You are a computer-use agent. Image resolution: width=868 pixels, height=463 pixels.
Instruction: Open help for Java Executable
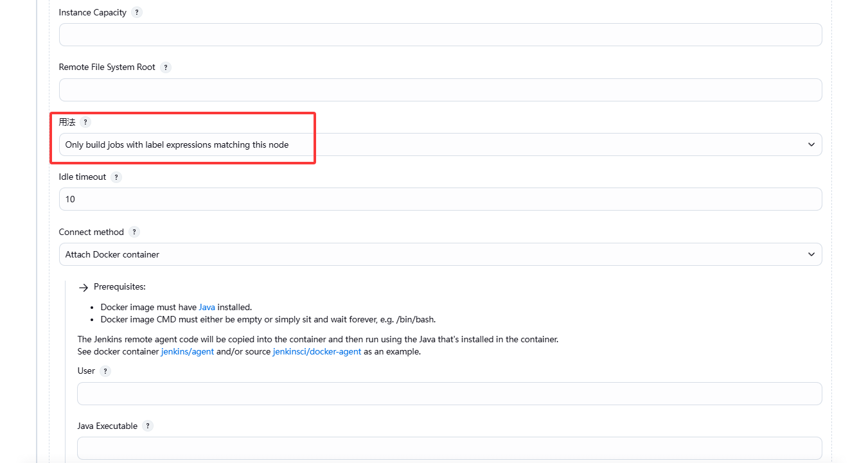click(x=148, y=426)
